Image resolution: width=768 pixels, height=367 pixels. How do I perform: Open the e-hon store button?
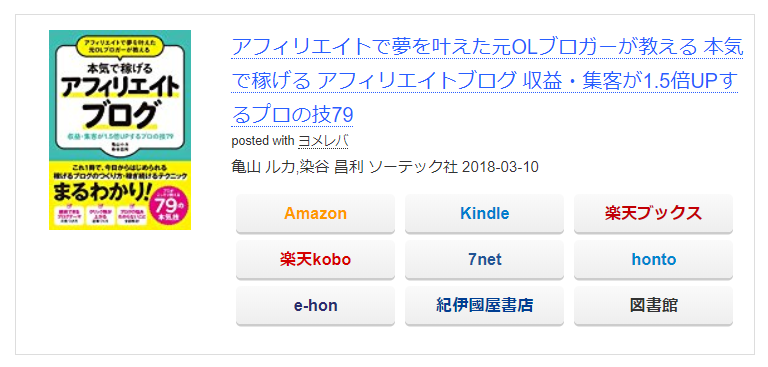[315, 306]
